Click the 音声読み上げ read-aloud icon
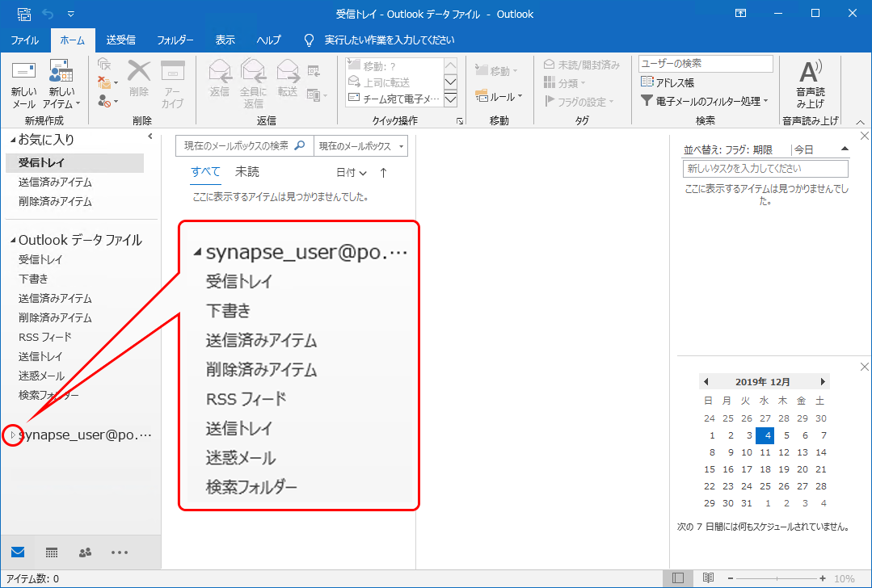Viewport: 872px width, 588px height. click(811, 72)
